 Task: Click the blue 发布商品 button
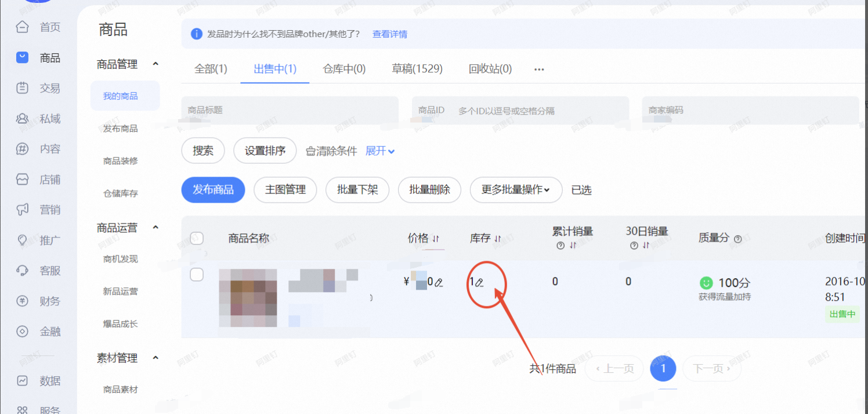point(213,190)
